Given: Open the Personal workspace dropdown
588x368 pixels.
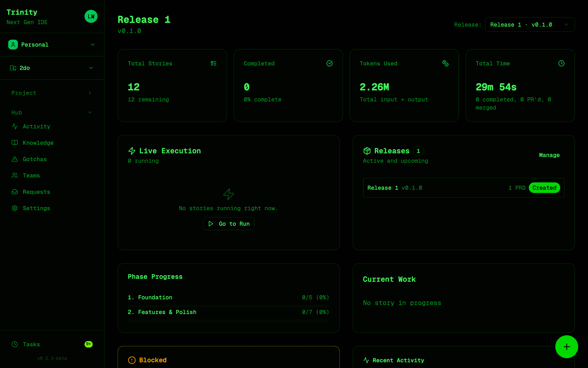Looking at the screenshot, I should [x=52, y=44].
